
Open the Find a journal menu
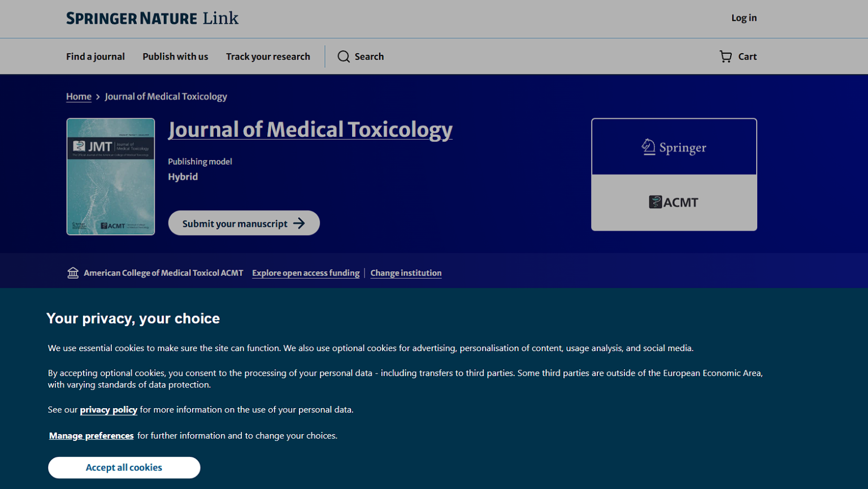point(95,57)
